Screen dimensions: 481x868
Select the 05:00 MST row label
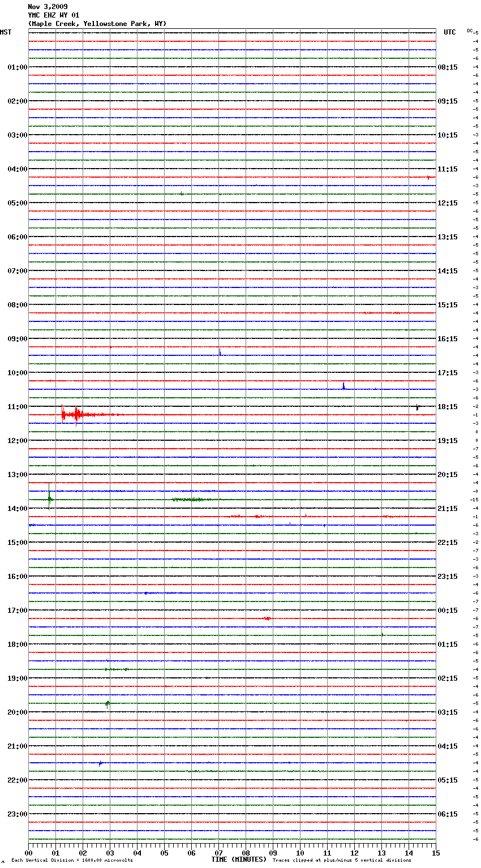click(18, 203)
